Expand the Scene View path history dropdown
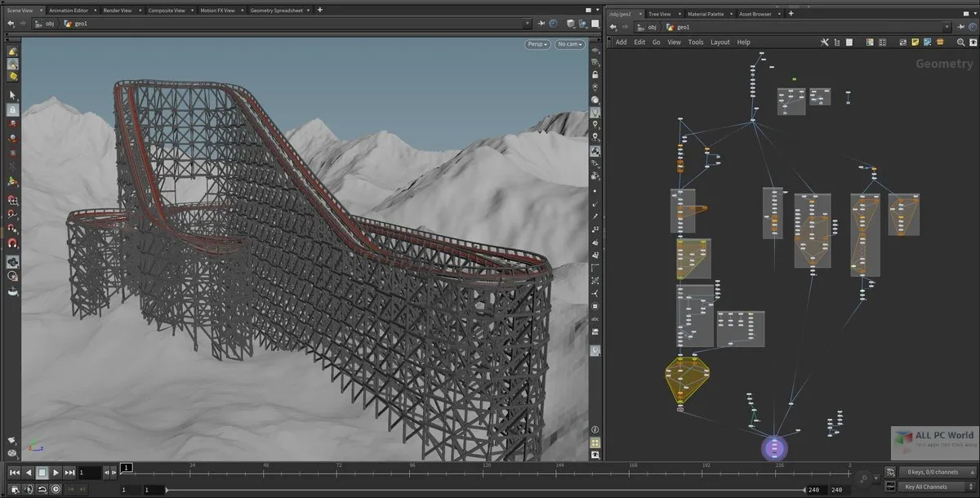 click(x=527, y=24)
